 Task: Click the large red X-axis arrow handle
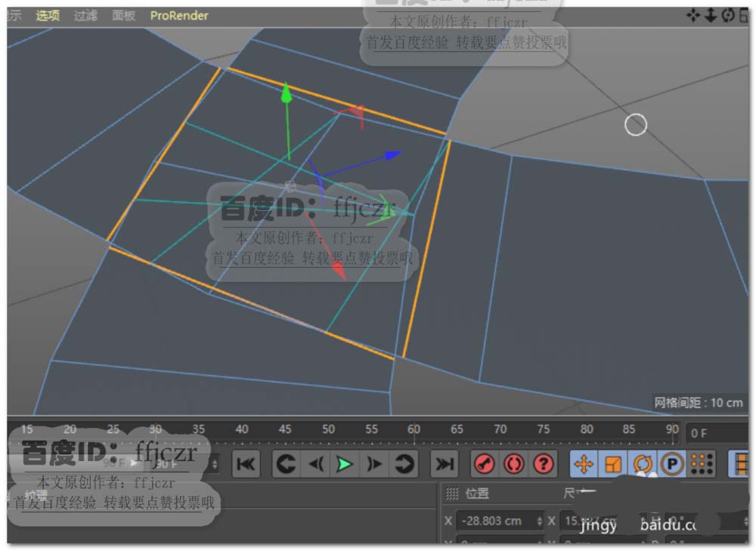[x=339, y=271]
